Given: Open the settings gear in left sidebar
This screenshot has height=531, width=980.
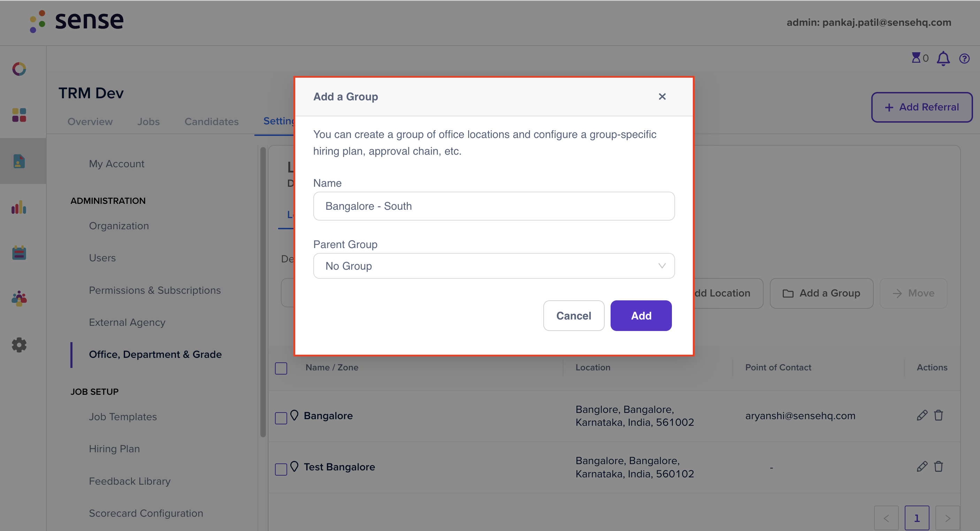Looking at the screenshot, I should pos(19,345).
